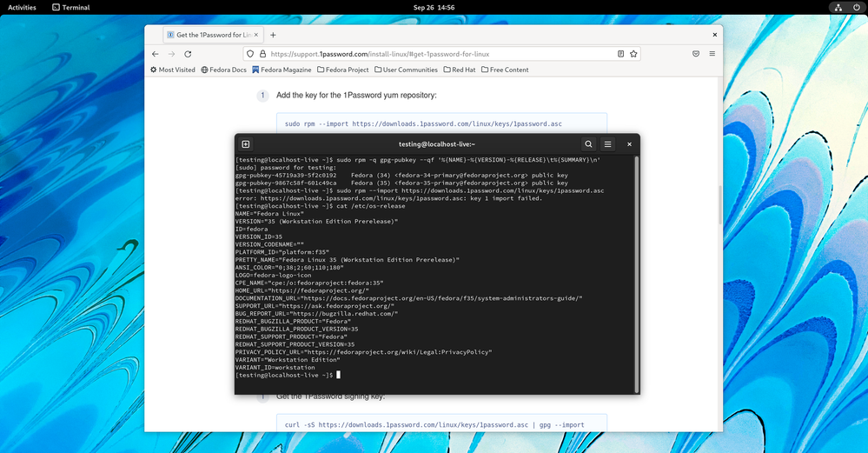This screenshot has height=453, width=868.
Task: Show tracking protection shield details
Action: click(x=250, y=54)
